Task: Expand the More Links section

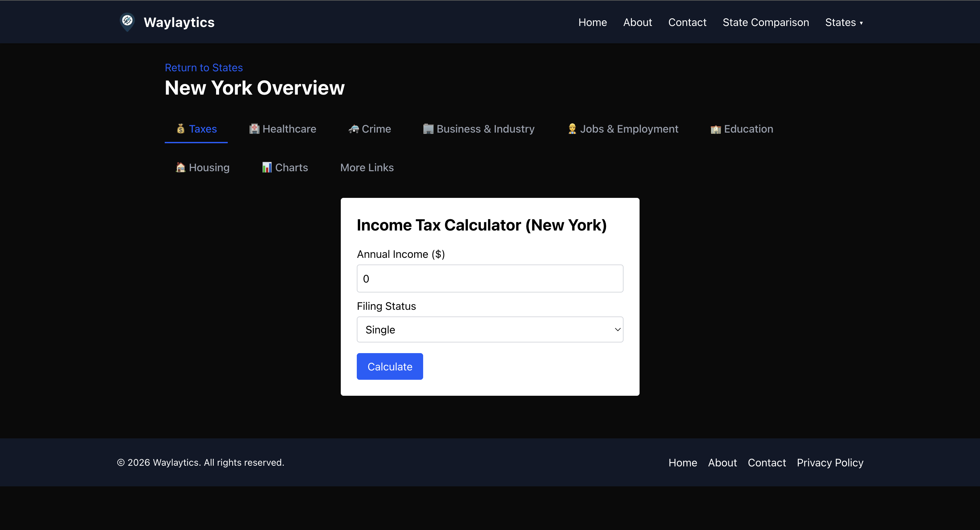Action: coord(367,167)
